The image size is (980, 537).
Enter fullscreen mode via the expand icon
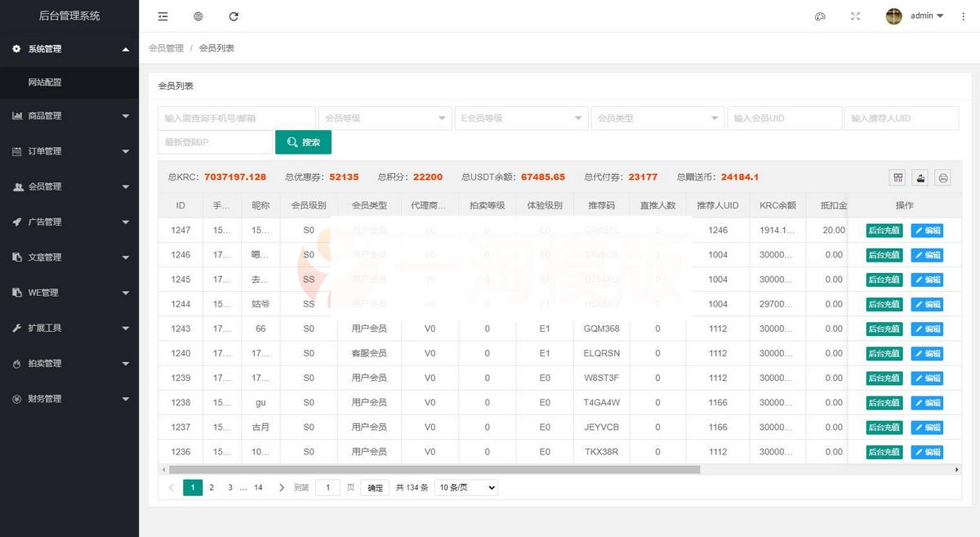coord(854,16)
